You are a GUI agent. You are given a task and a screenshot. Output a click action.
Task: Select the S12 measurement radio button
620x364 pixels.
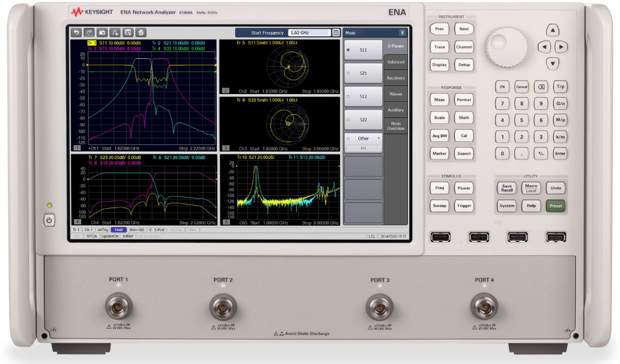pos(363,96)
